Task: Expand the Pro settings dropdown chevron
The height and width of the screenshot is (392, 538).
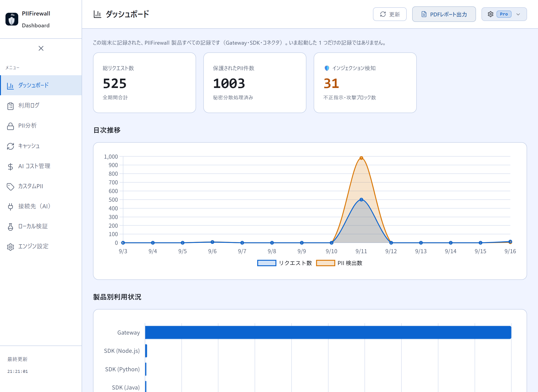Action: tap(518, 14)
